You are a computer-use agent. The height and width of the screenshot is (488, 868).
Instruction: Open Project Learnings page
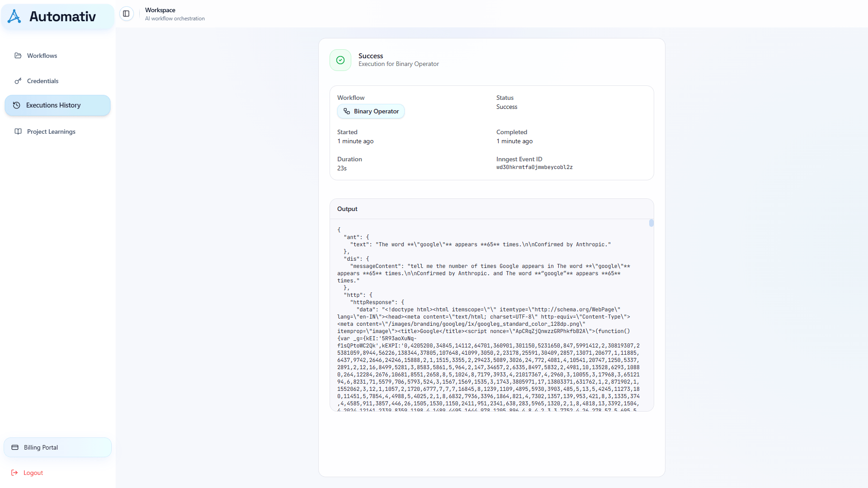57,131
